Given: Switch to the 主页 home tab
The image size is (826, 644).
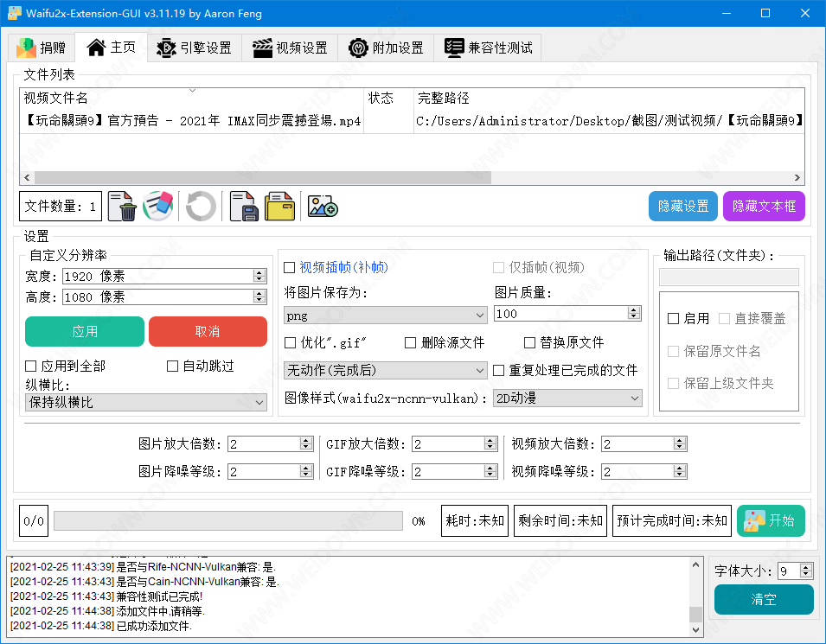Looking at the screenshot, I should click(x=112, y=48).
